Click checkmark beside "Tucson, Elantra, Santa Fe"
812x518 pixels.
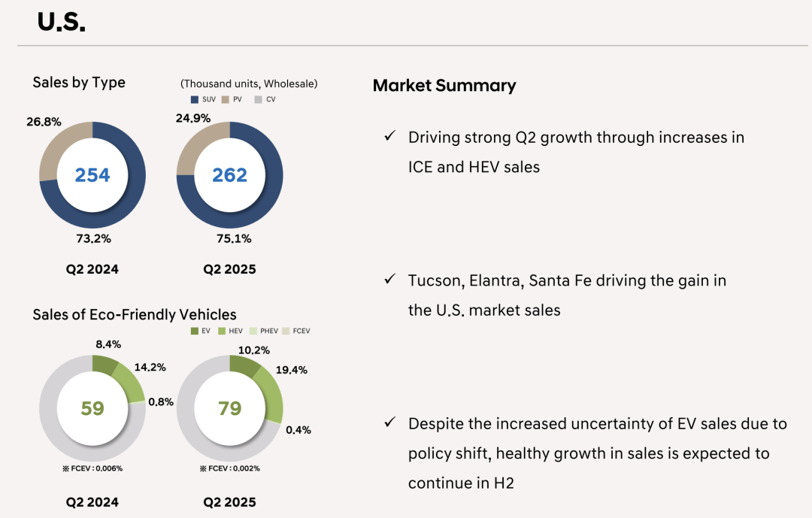pos(389,280)
